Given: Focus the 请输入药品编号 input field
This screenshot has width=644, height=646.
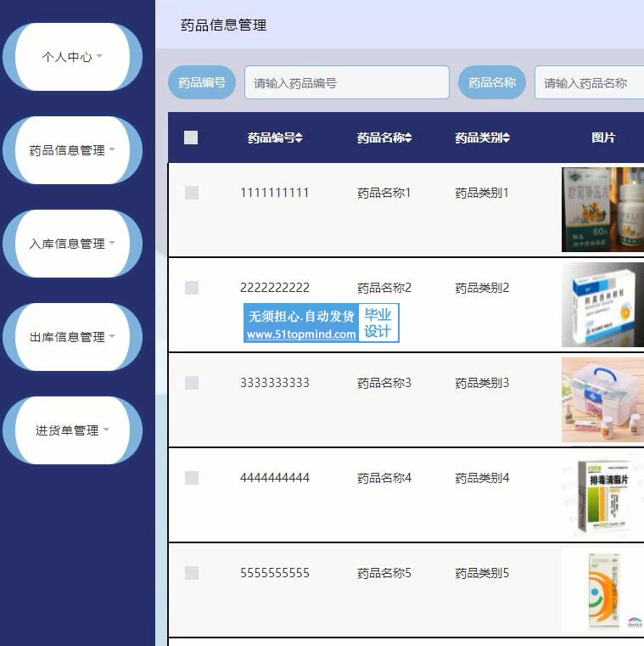Looking at the screenshot, I should (346, 82).
